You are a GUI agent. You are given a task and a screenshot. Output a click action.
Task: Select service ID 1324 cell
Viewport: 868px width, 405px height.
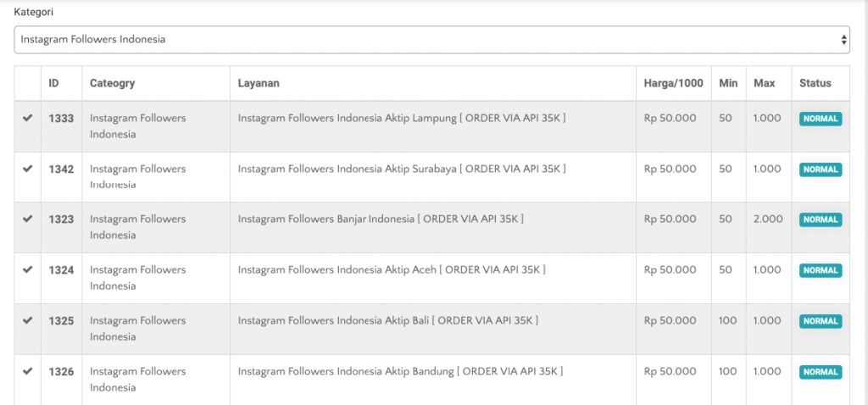61,270
